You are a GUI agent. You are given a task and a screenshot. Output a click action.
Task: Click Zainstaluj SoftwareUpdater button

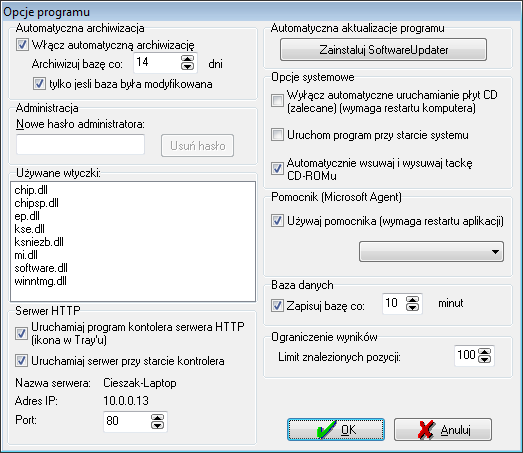384,50
